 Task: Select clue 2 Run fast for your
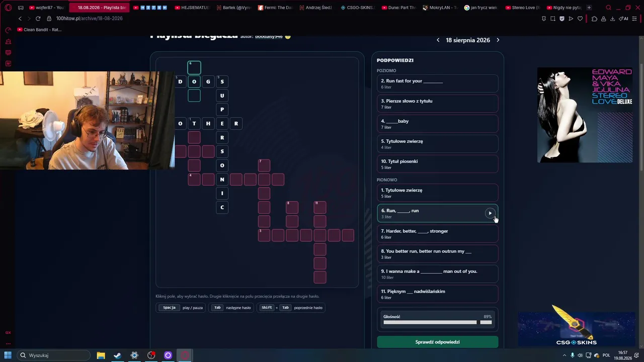[438, 83]
